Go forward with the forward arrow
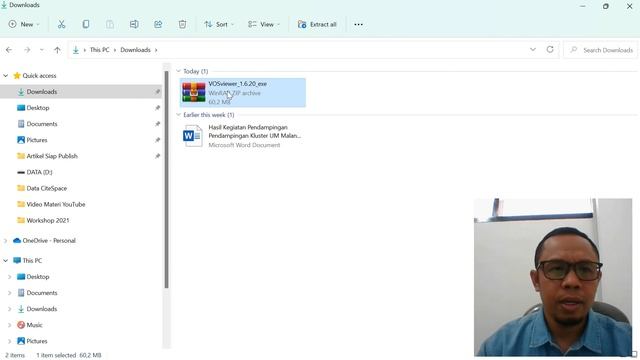 click(x=27, y=50)
